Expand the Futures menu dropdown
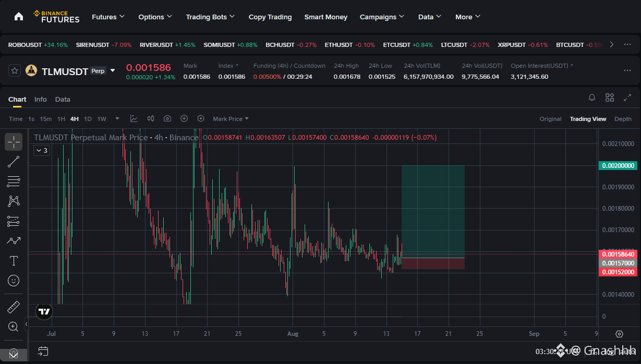 tap(108, 17)
